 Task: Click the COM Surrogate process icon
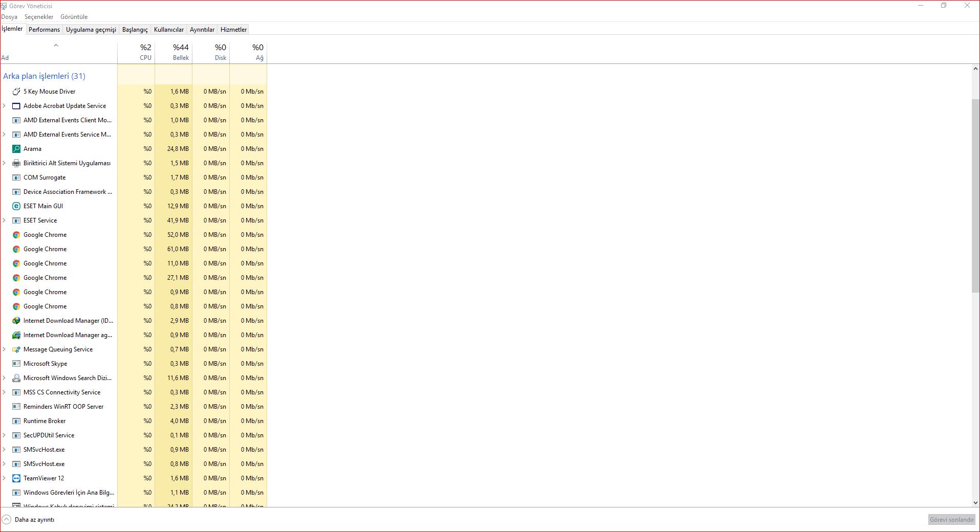pos(16,178)
